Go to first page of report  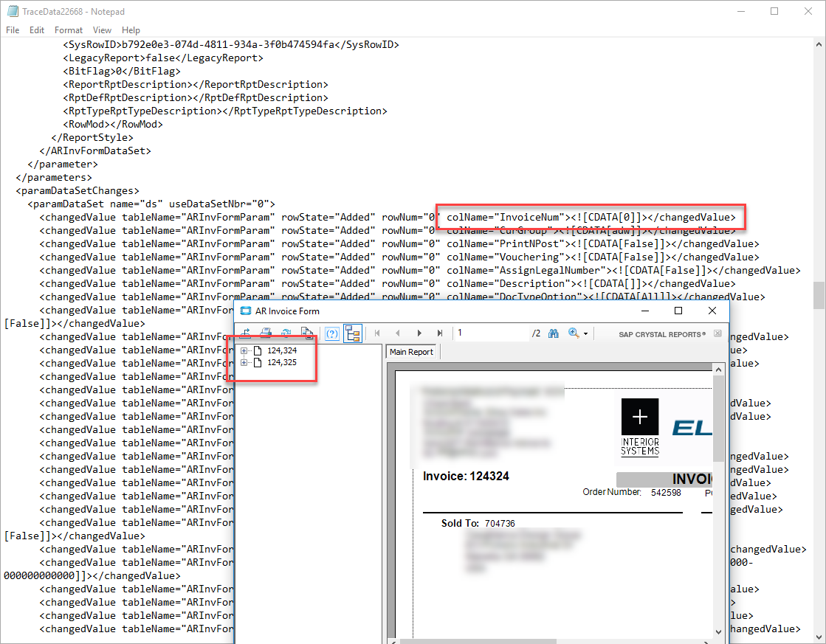point(377,333)
